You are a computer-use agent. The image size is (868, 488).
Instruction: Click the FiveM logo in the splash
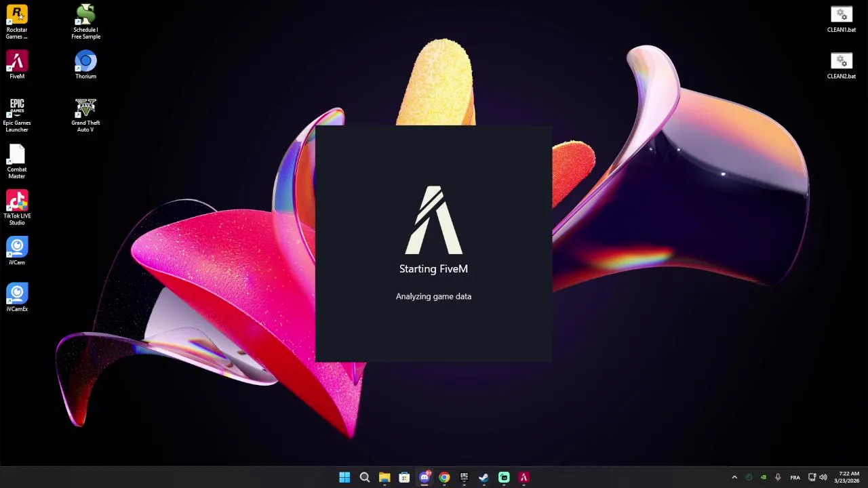(x=434, y=220)
